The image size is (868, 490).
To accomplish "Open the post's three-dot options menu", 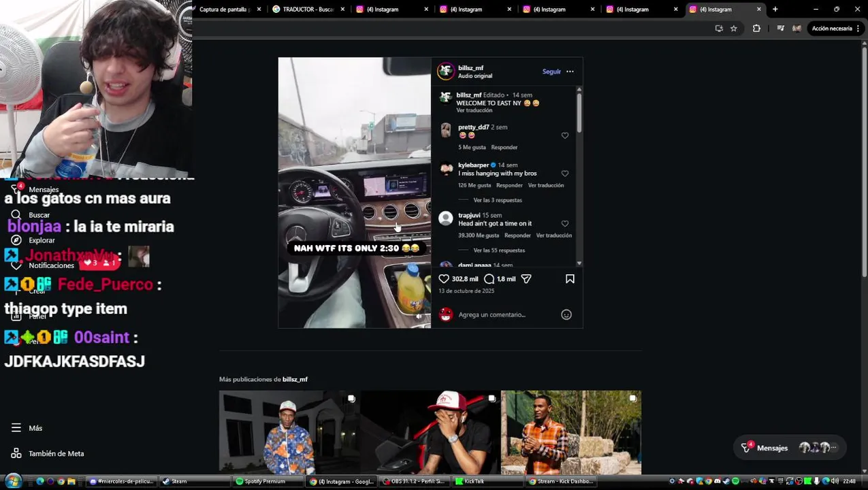I will [570, 71].
